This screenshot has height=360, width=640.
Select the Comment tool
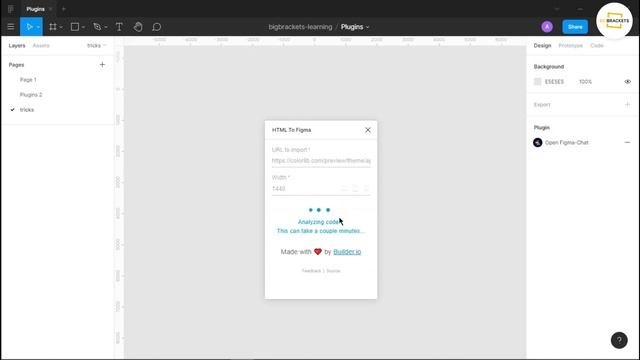point(157,27)
